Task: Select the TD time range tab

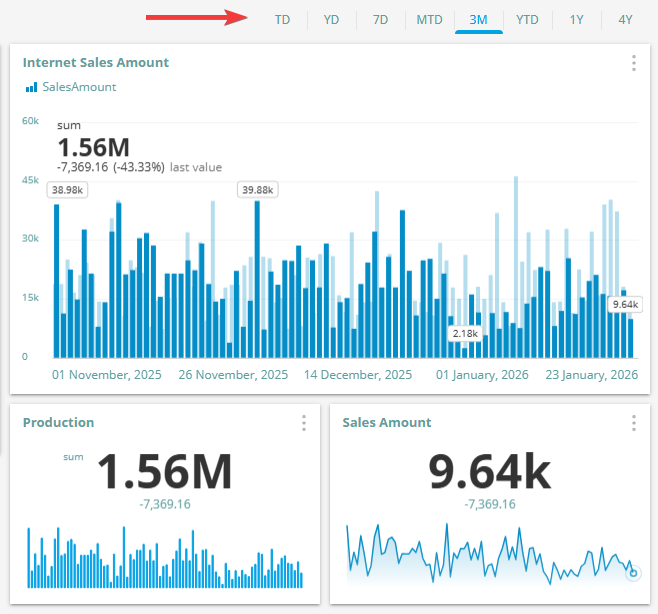Action: pos(283,19)
